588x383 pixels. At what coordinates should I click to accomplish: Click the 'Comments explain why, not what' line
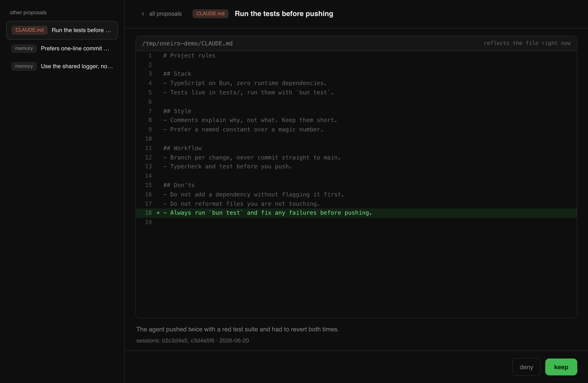[x=250, y=120]
